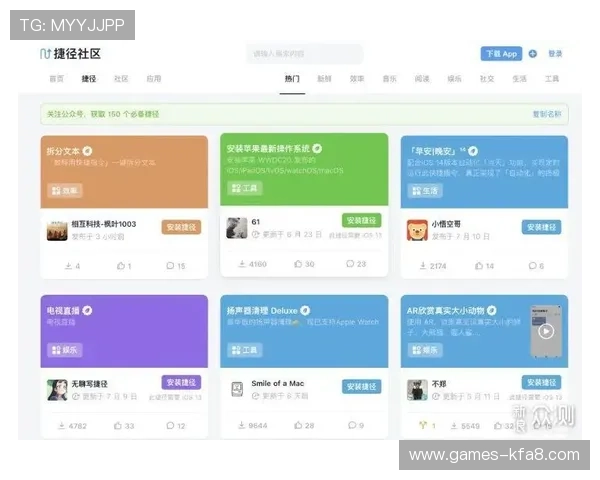Install the 拆分文本 shortcut via 安装捷径
Viewport: 600px width, 480px height.
181,227
